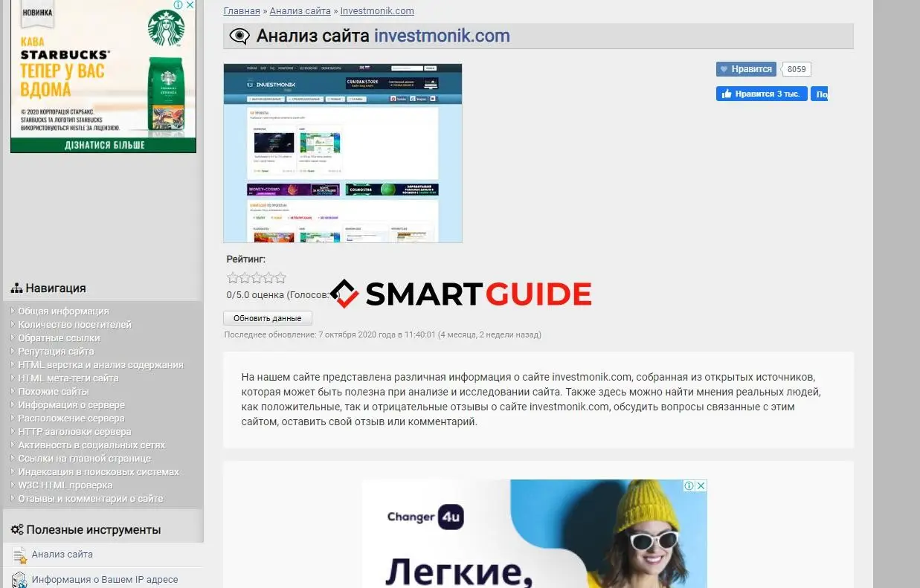The width and height of the screenshot is (920, 588).
Task: Select Информация о сервере navigation item
Action: [x=71, y=405]
